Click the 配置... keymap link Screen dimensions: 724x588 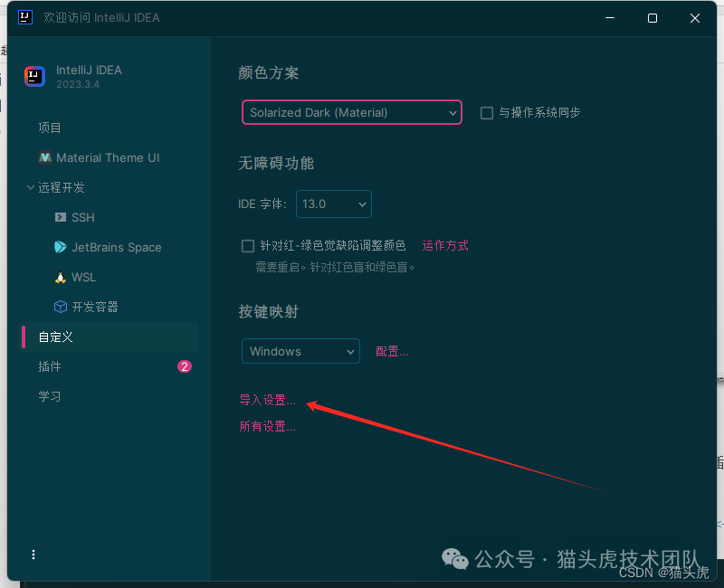[392, 352]
